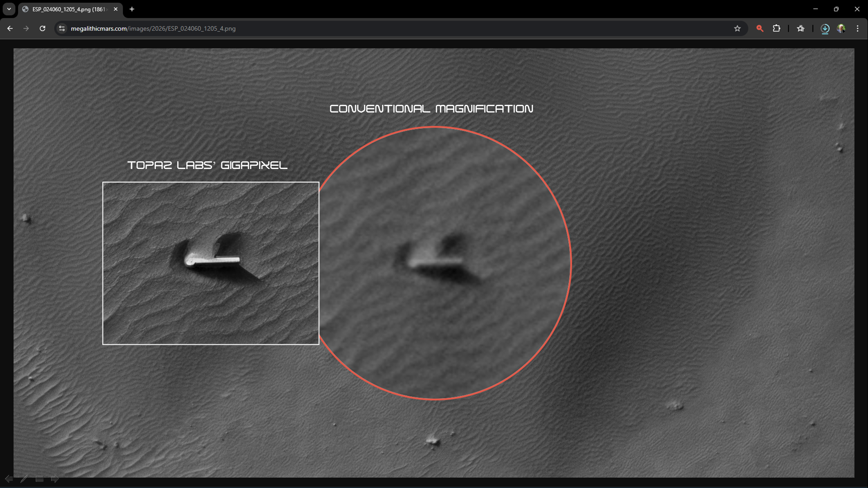
Task: Open the site information icon in the address bar
Action: click(62, 28)
